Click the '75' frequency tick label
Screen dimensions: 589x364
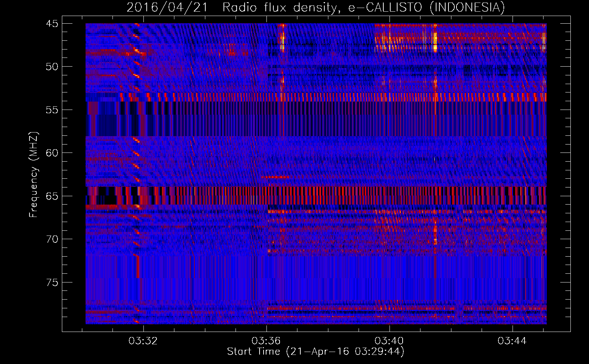(x=52, y=282)
